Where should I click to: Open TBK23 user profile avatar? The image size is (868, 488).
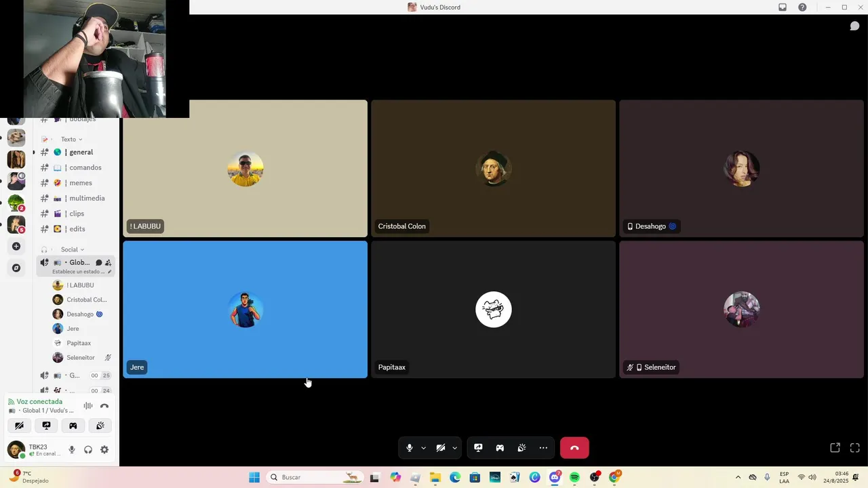(x=16, y=449)
